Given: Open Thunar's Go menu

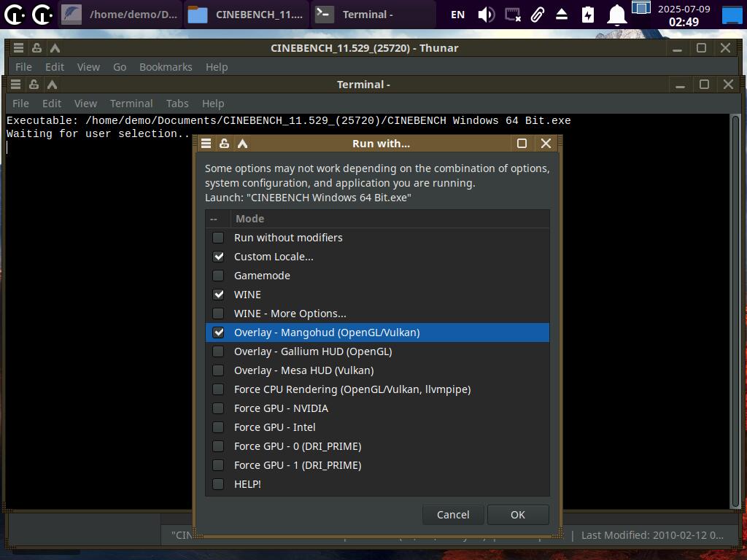Looking at the screenshot, I should point(120,67).
